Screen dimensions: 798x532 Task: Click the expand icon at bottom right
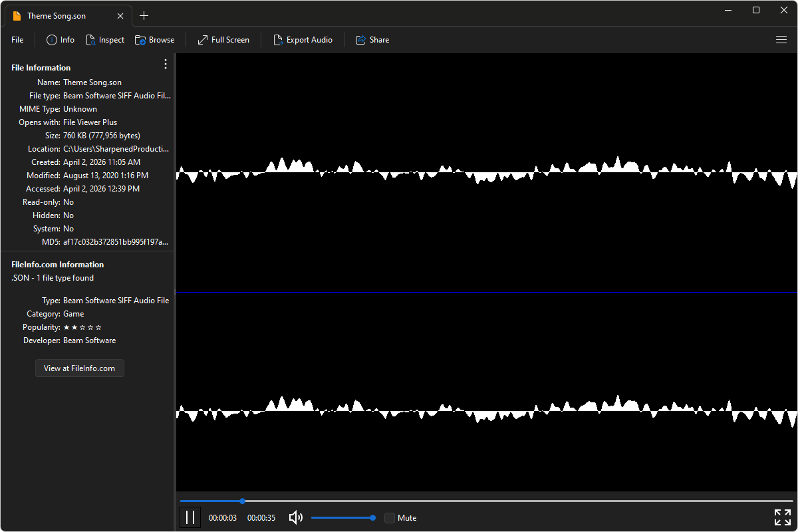click(x=782, y=517)
